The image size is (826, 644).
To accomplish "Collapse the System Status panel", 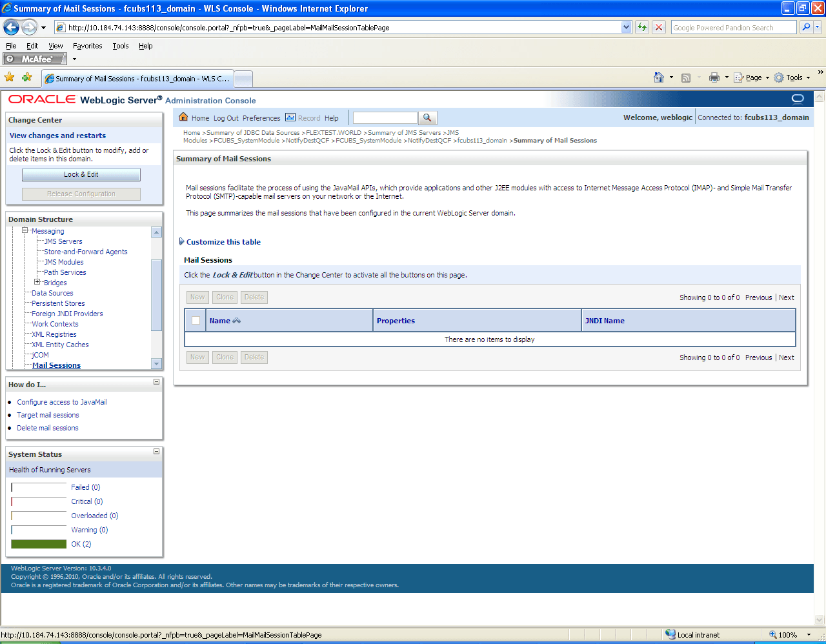I will [x=156, y=452].
